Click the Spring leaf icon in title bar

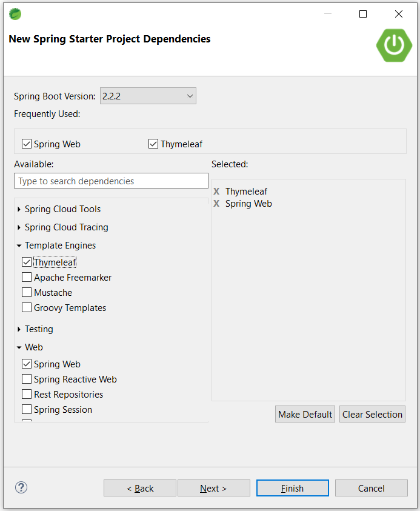(15, 13)
